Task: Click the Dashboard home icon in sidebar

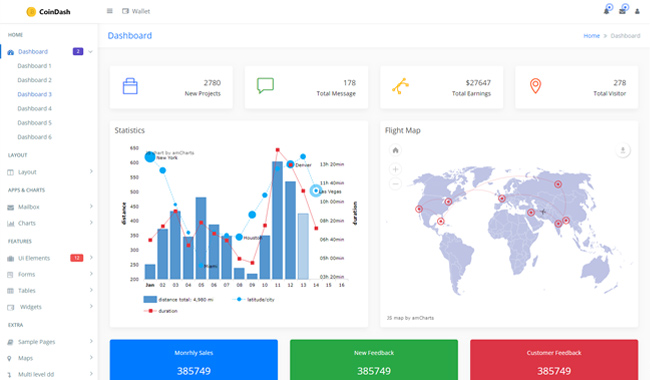Action: pyautogui.click(x=11, y=52)
